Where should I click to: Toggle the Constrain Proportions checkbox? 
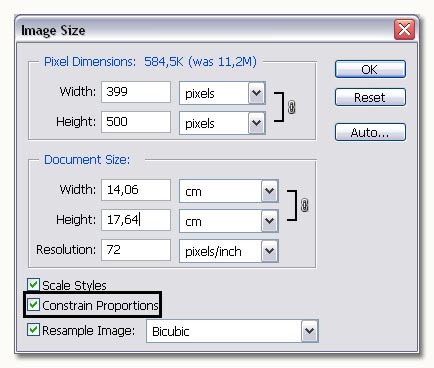pyautogui.click(x=33, y=304)
